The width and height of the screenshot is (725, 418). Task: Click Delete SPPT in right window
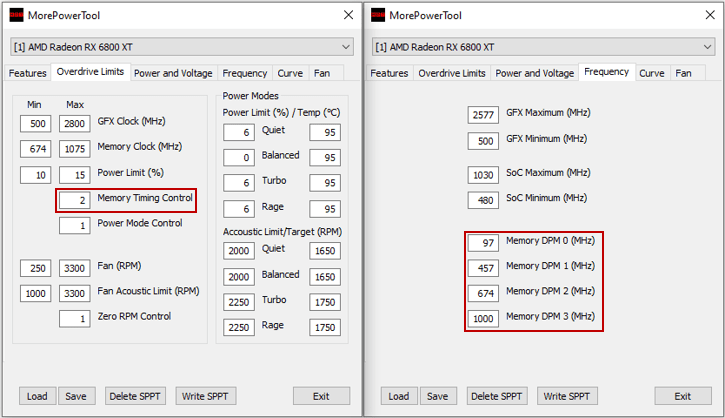(497, 396)
